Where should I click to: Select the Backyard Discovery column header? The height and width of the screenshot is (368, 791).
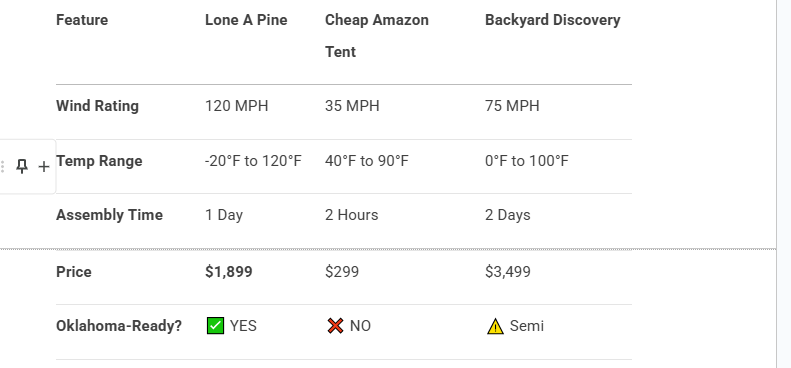552,20
